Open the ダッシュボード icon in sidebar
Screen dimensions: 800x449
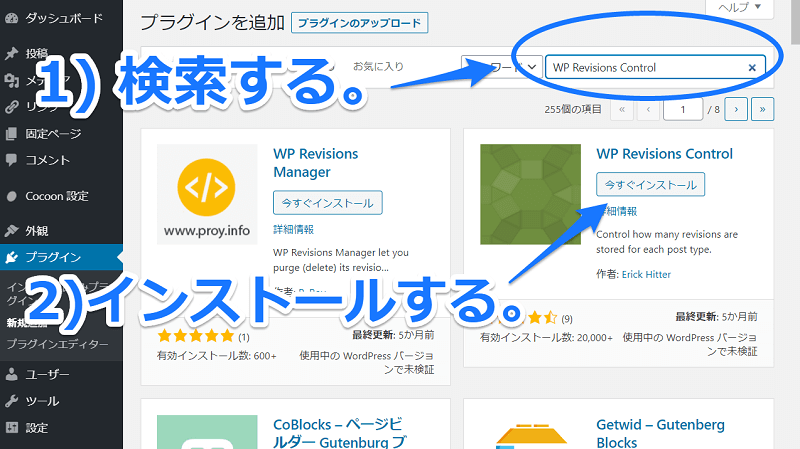point(11,18)
